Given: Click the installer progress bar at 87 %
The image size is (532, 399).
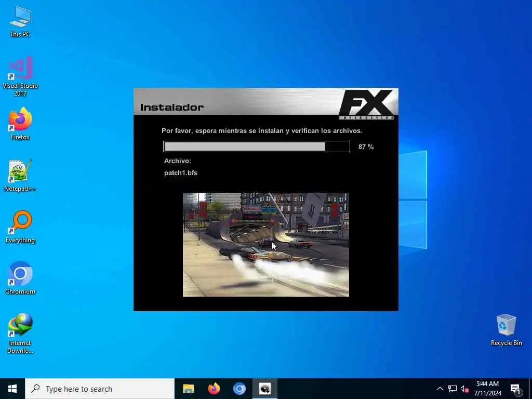Looking at the screenshot, I should pos(257,147).
